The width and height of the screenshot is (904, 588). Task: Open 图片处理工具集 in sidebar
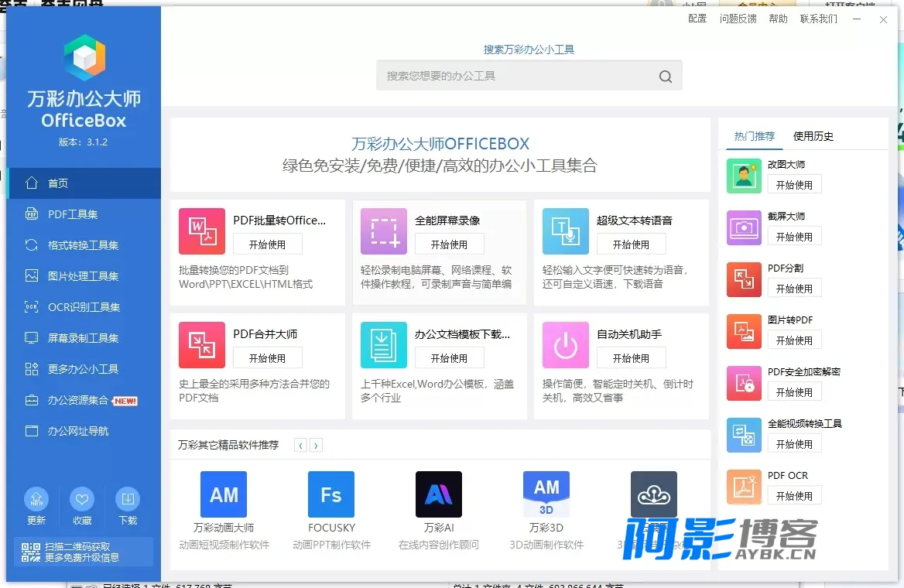85,276
